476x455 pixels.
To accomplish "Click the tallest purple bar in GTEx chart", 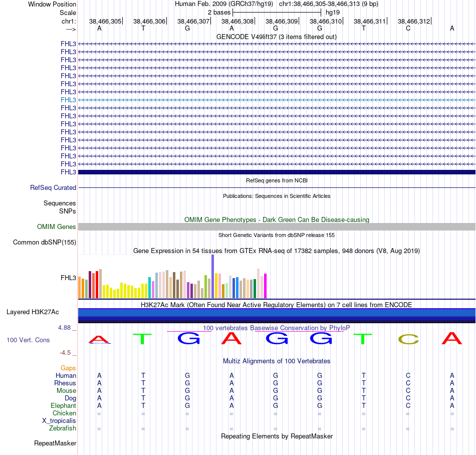I will coord(213,276).
